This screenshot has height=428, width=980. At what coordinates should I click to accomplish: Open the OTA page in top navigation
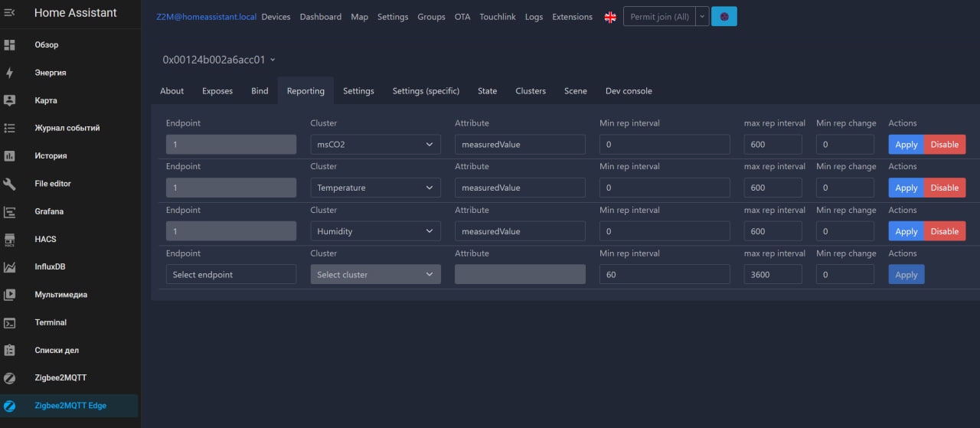click(462, 17)
